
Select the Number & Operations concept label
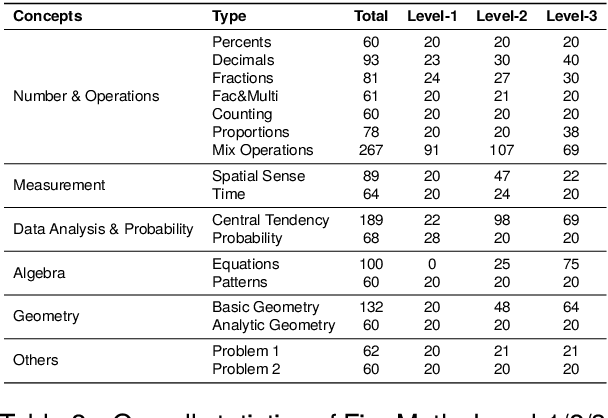pyautogui.click(x=86, y=96)
